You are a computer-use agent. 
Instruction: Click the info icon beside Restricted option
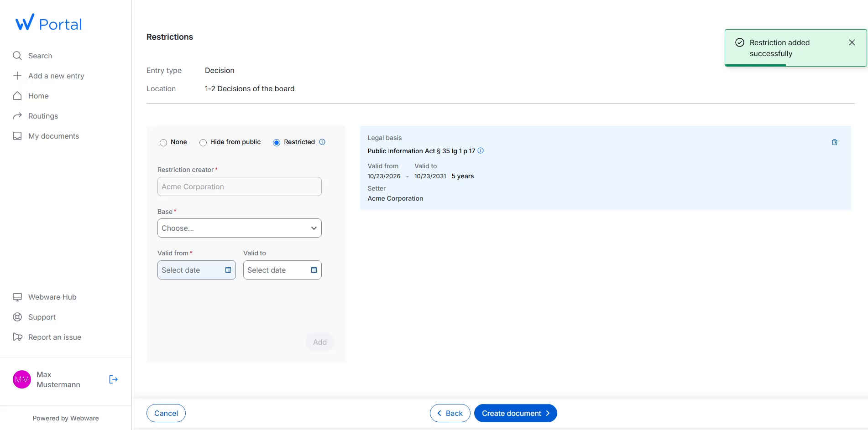[322, 142]
